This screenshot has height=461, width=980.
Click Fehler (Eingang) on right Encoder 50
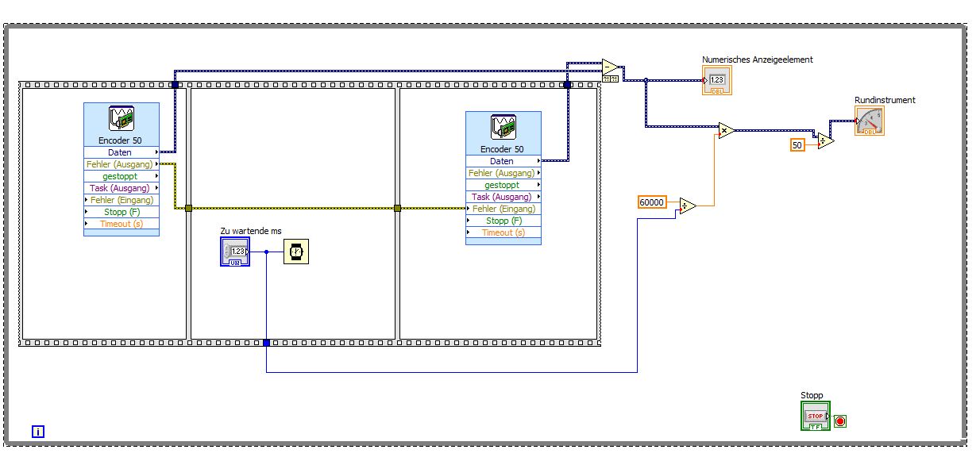[x=504, y=209]
